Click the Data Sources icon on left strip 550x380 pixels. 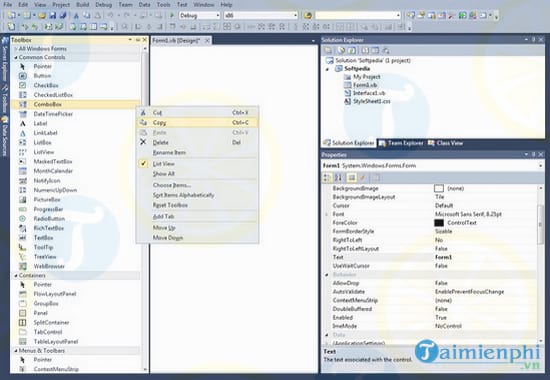click(5, 120)
